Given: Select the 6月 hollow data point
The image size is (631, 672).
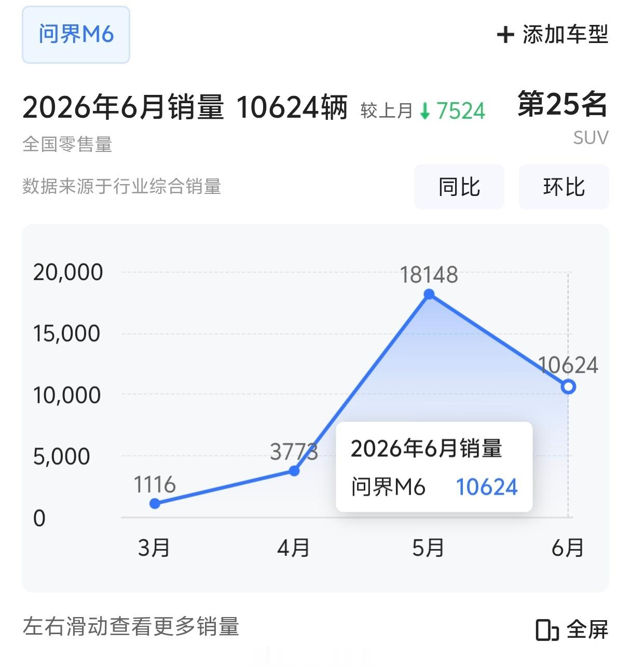Looking at the screenshot, I should pyautogui.click(x=569, y=387).
